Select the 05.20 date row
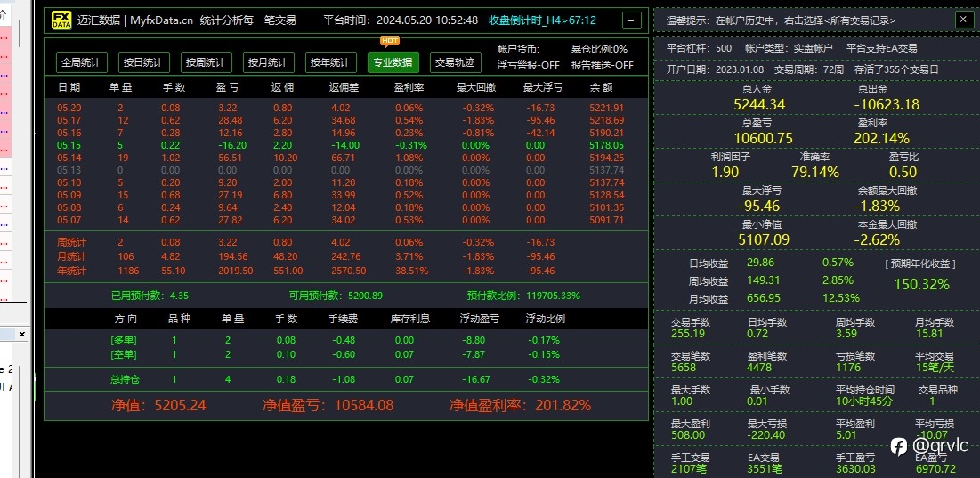 [x=345, y=108]
